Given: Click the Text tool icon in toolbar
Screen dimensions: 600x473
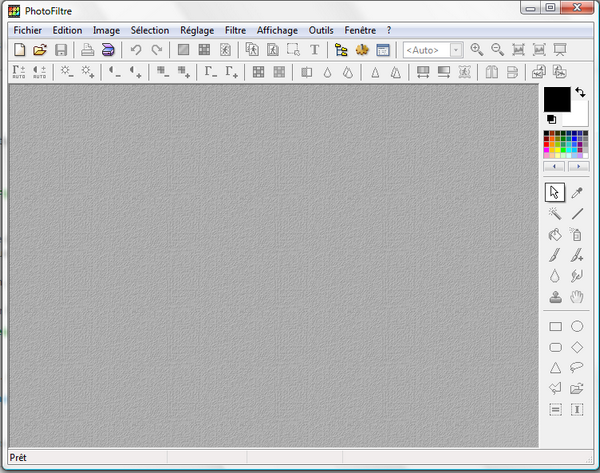Looking at the screenshot, I should pyautogui.click(x=315, y=49).
